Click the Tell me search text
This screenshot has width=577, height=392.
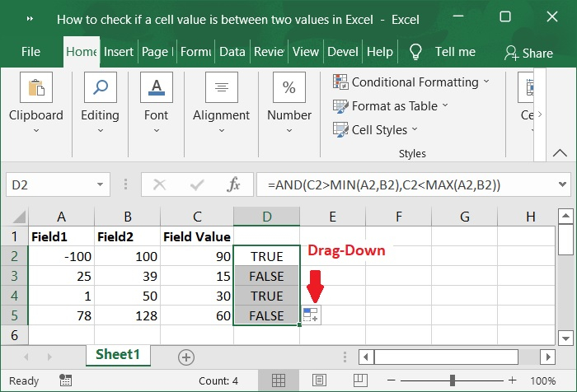point(455,52)
